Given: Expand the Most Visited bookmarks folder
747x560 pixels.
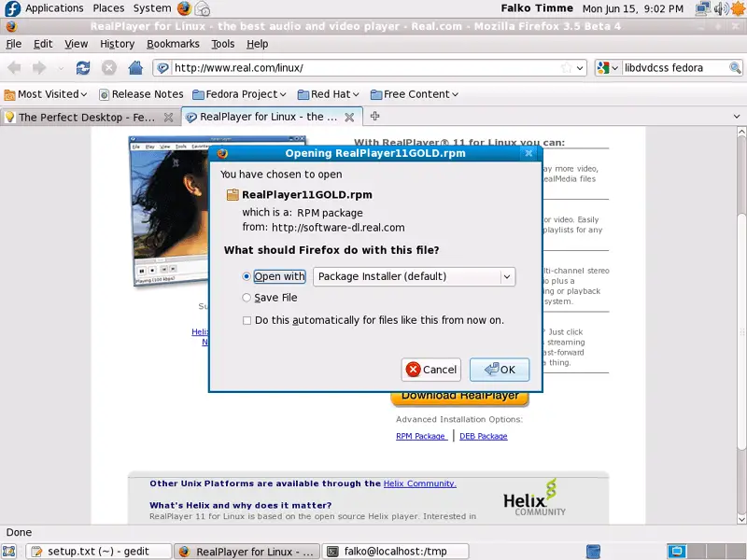Looking at the screenshot, I should point(46,94).
